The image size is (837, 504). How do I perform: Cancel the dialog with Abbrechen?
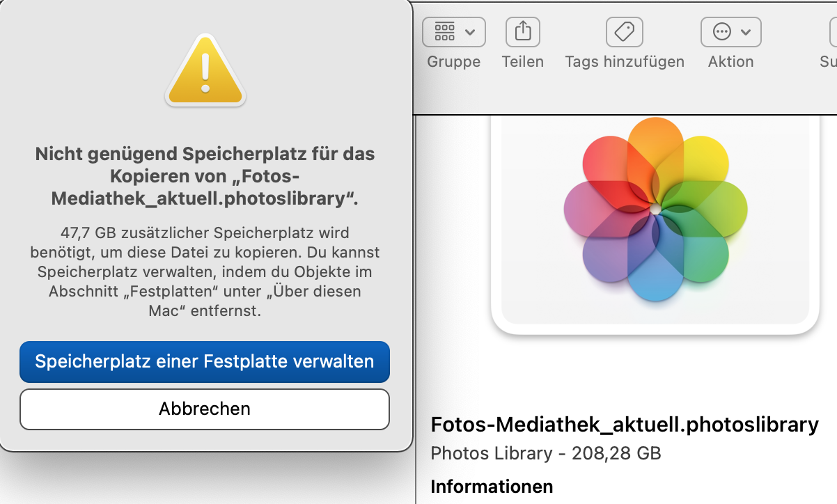[x=205, y=409]
